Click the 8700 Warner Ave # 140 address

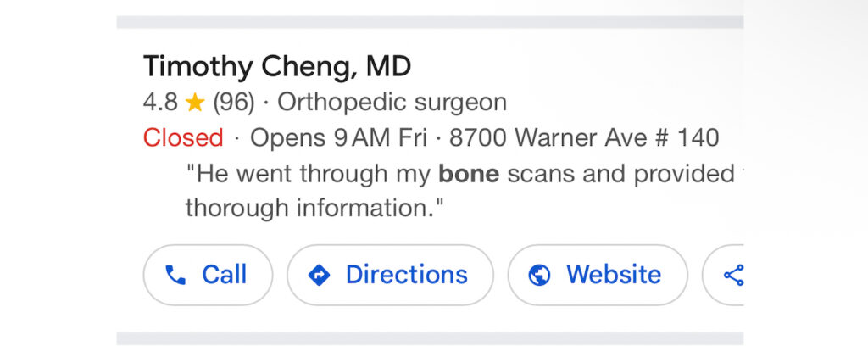tap(584, 137)
